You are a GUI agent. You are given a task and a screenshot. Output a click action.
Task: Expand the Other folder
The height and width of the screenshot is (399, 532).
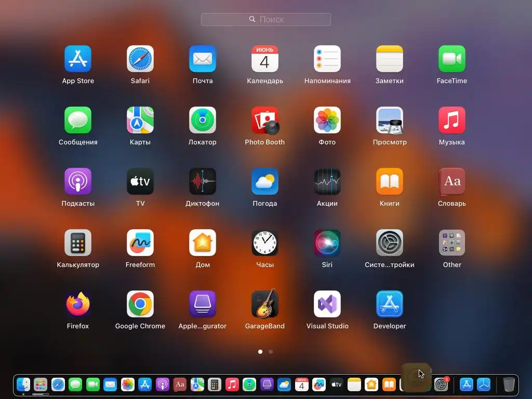452,243
